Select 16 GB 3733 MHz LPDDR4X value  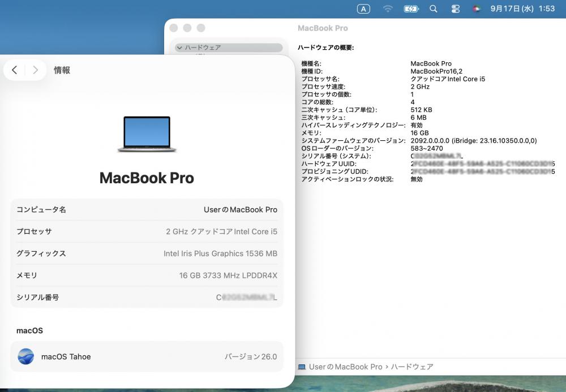228,275
